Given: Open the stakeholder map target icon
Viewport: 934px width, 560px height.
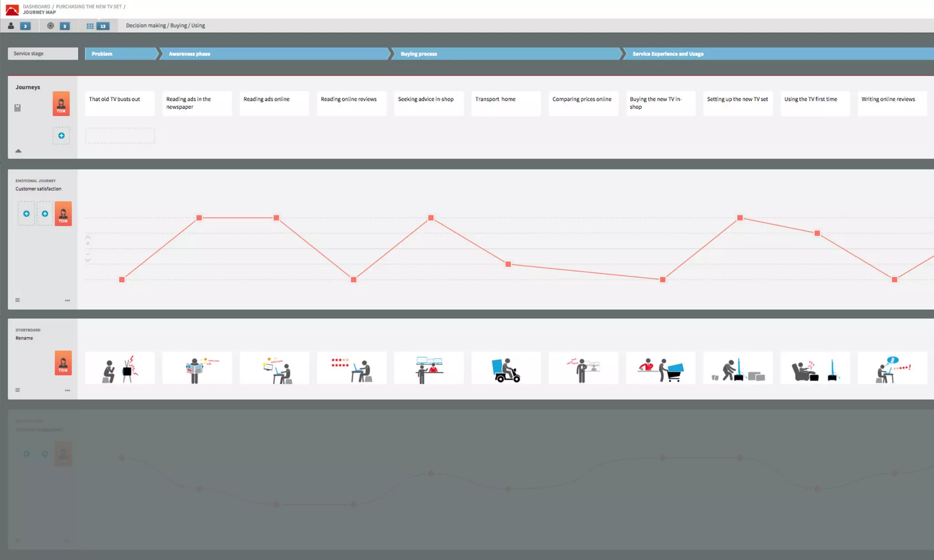Looking at the screenshot, I should [51, 26].
